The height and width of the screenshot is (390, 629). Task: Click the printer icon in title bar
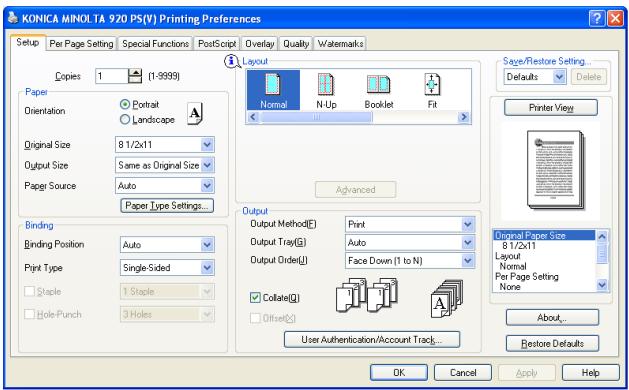click(13, 17)
